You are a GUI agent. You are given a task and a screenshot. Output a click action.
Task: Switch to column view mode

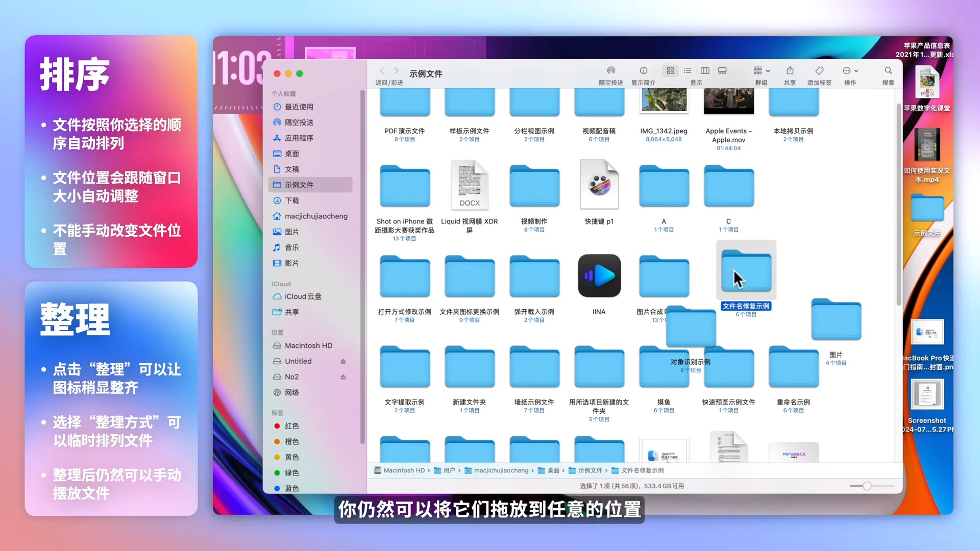pyautogui.click(x=705, y=70)
